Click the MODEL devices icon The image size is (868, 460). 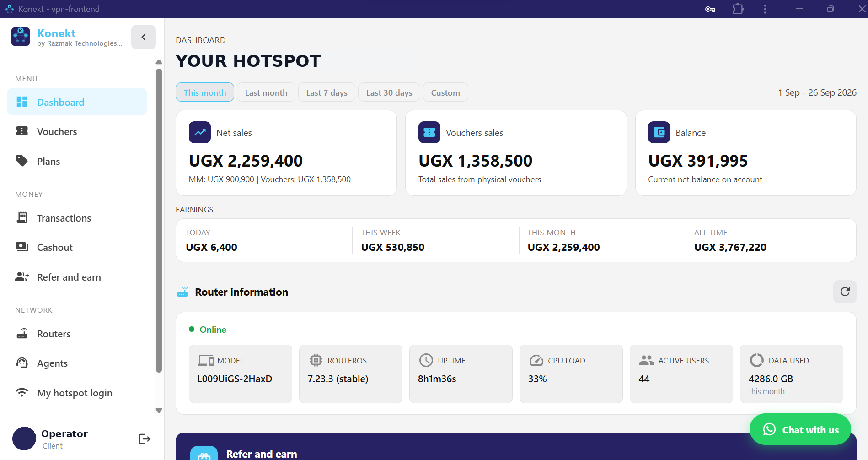(x=206, y=360)
